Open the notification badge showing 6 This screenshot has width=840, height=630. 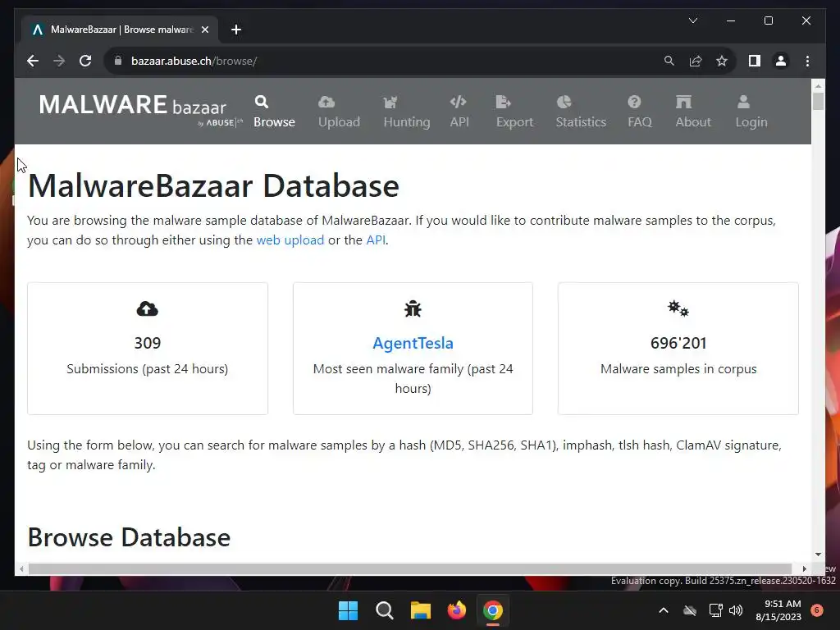coord(817,610)
